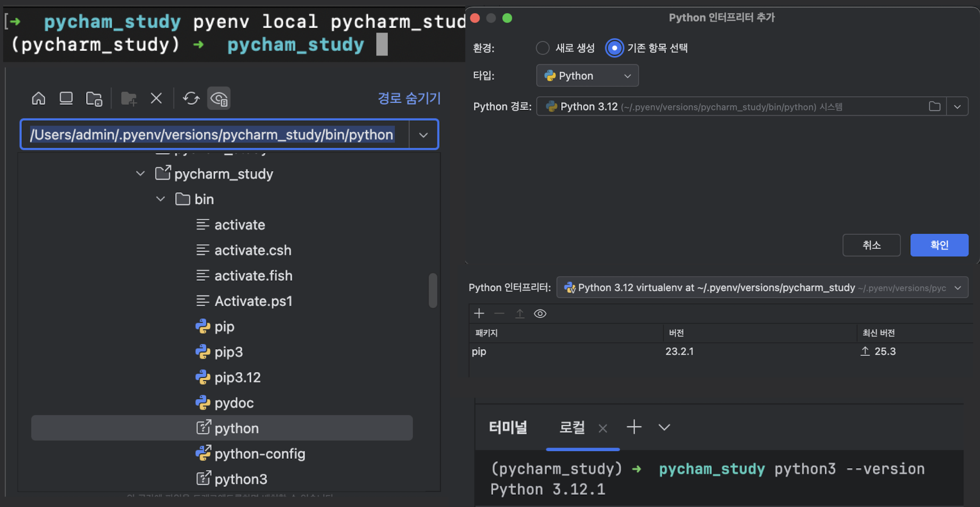Click the '터미널' panel title

[508, 427]
